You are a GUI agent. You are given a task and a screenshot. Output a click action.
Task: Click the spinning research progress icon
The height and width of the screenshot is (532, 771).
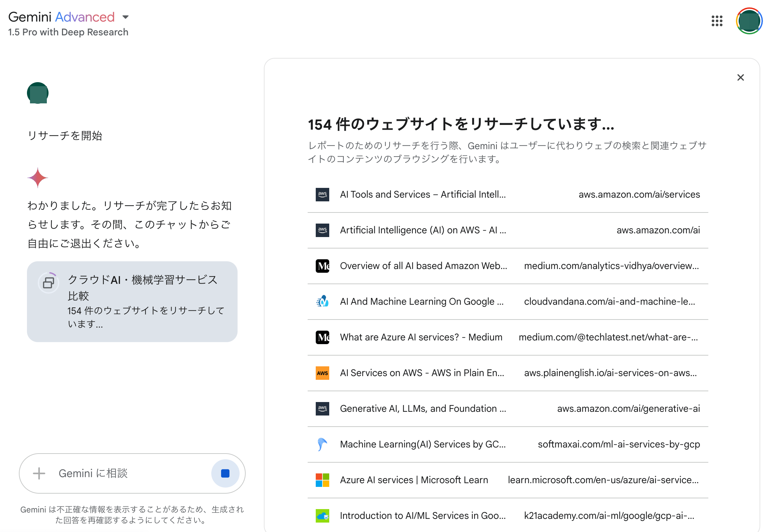(x=49, y=283)
